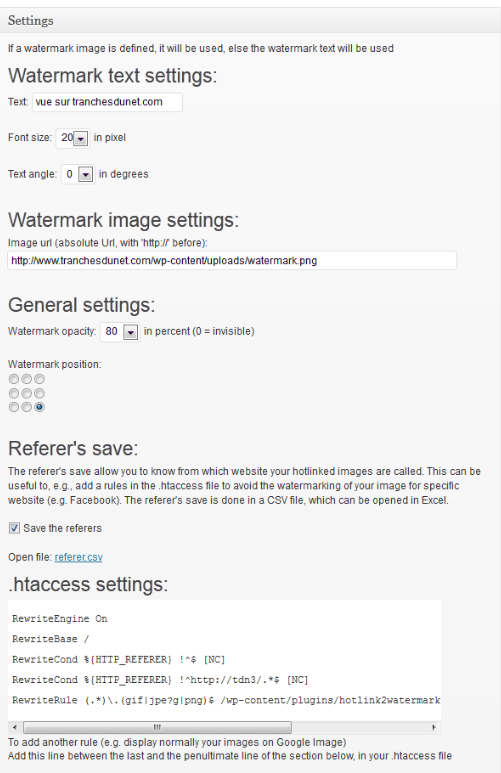501x773 pixels.
Task: Select the top-left watermark position radio
Action: coord(14,379)
